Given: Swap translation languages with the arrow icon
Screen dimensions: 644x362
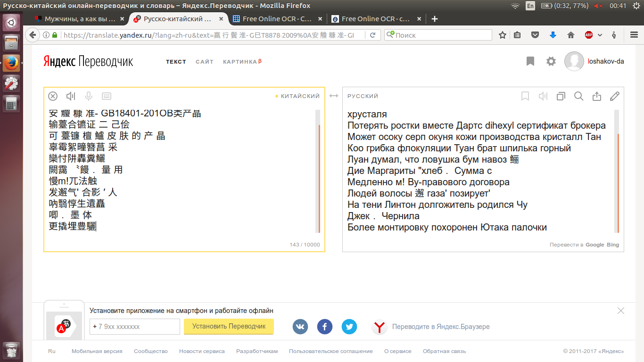Looking at the screenshot, I should pyautogui.click(x=334, y=96).
